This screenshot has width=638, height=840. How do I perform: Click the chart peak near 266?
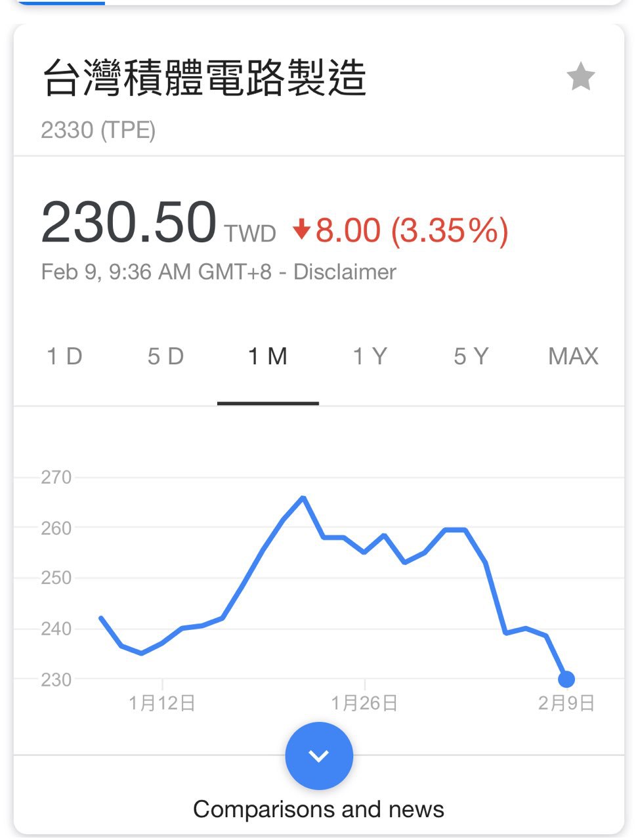303,497
